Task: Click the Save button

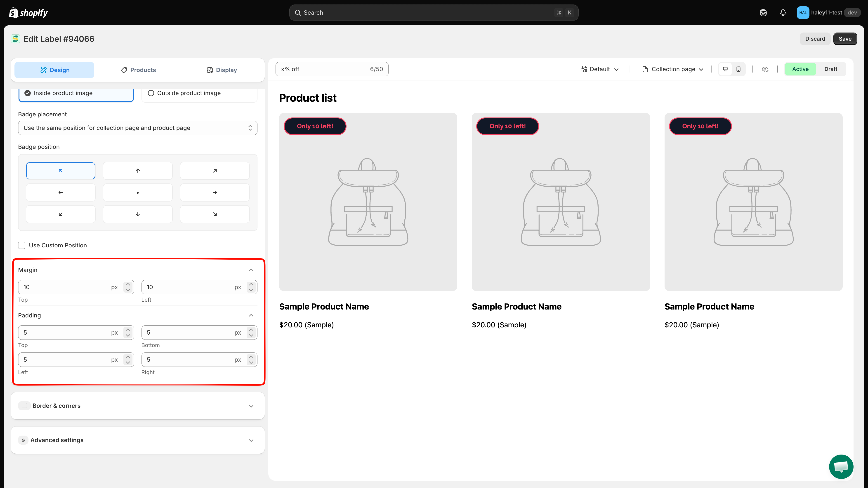Action: 845,39
